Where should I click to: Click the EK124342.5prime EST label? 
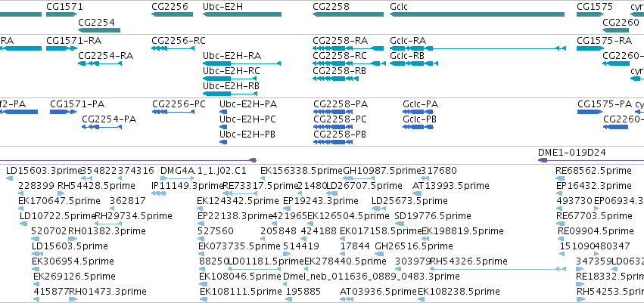tap(238, 201)
